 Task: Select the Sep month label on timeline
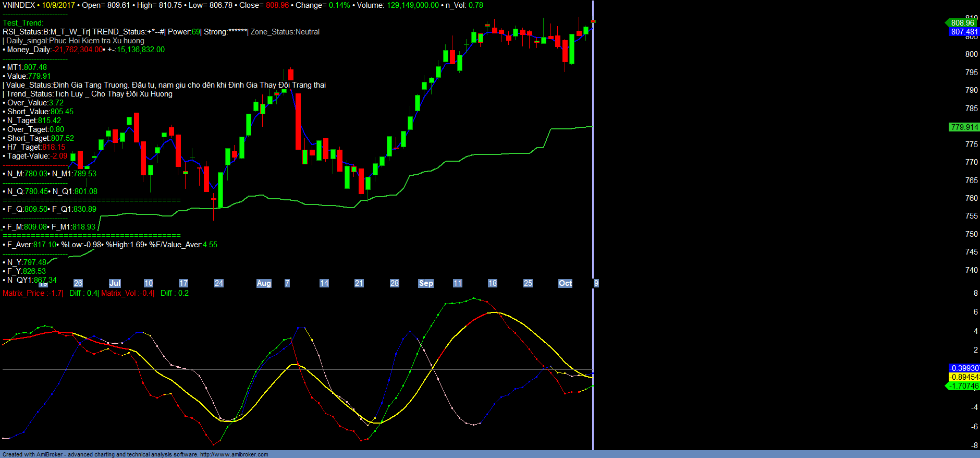[x=426, y=283]
